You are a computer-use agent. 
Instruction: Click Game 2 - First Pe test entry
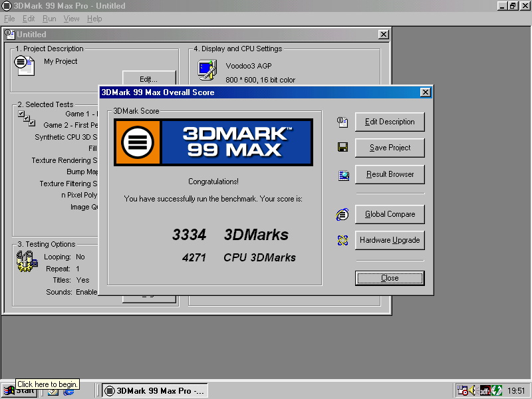pos(70,125)
